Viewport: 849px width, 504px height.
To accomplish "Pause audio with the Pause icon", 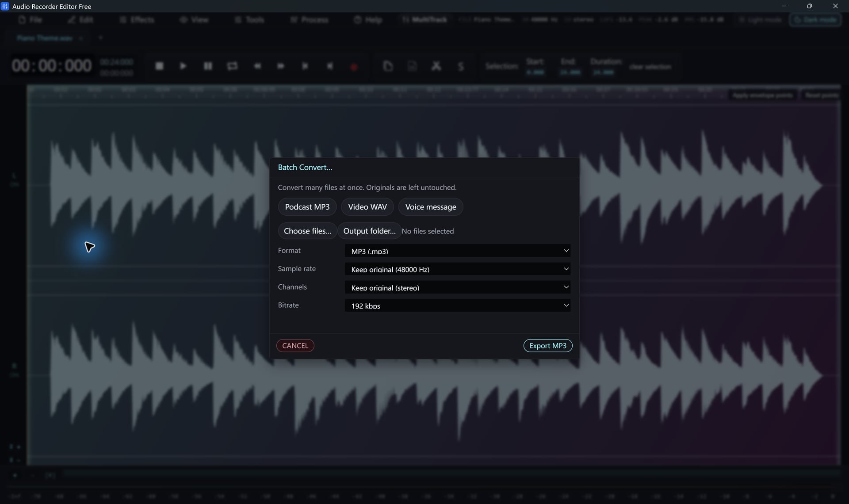I will (208, 66).
